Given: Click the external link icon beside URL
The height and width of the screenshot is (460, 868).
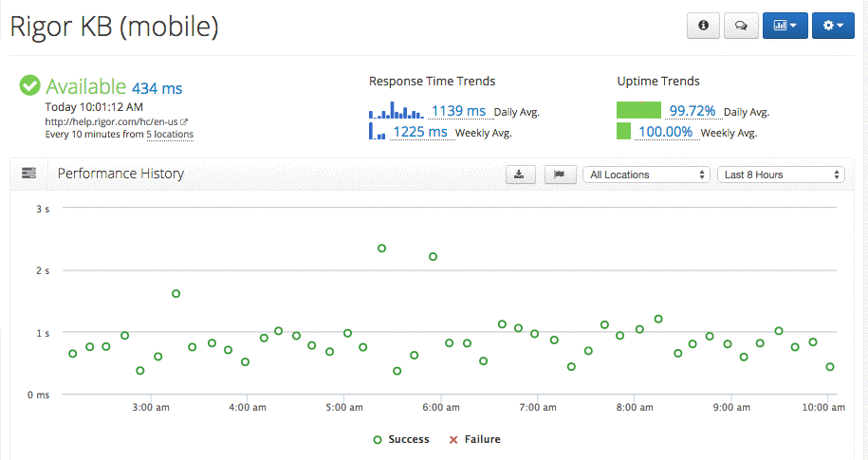Looking at the screenshot, I should [184, 121].
